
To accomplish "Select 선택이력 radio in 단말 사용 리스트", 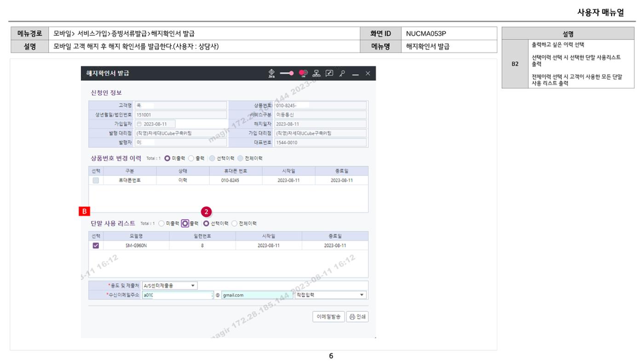I will coord(206,224).
